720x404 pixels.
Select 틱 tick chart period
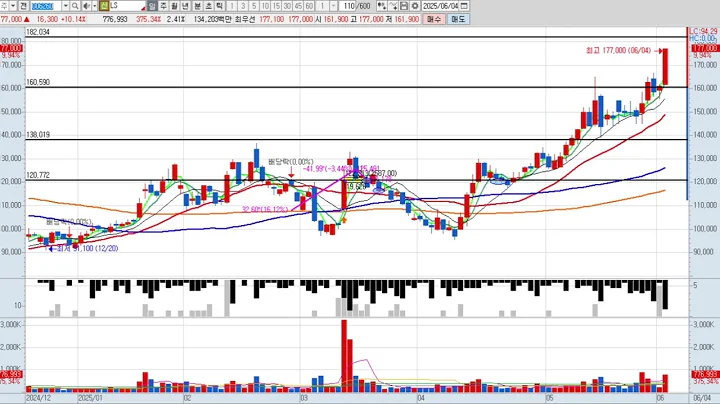(219, 6)
